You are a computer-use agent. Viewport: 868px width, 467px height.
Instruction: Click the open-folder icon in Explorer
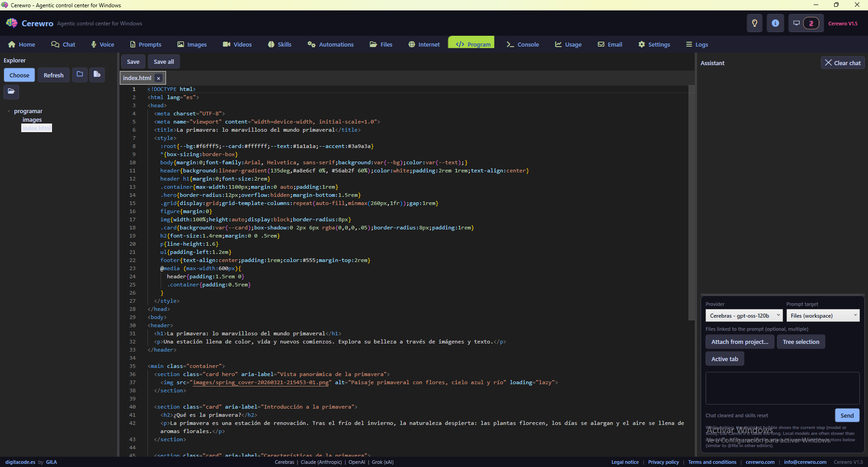[x=11, y=92]
